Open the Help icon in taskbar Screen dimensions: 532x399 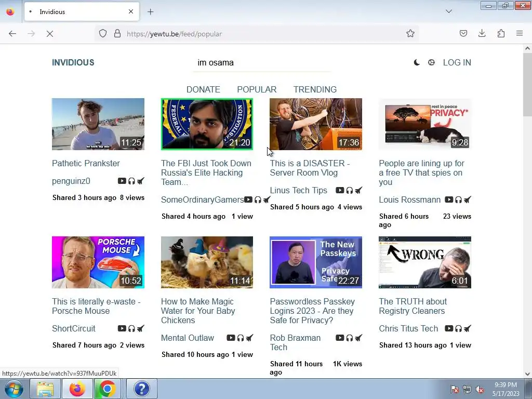coord(142,389)
